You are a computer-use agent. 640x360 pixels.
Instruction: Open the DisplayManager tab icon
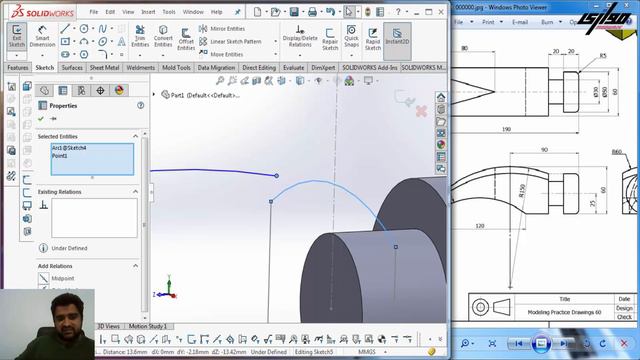coord(119,91)
